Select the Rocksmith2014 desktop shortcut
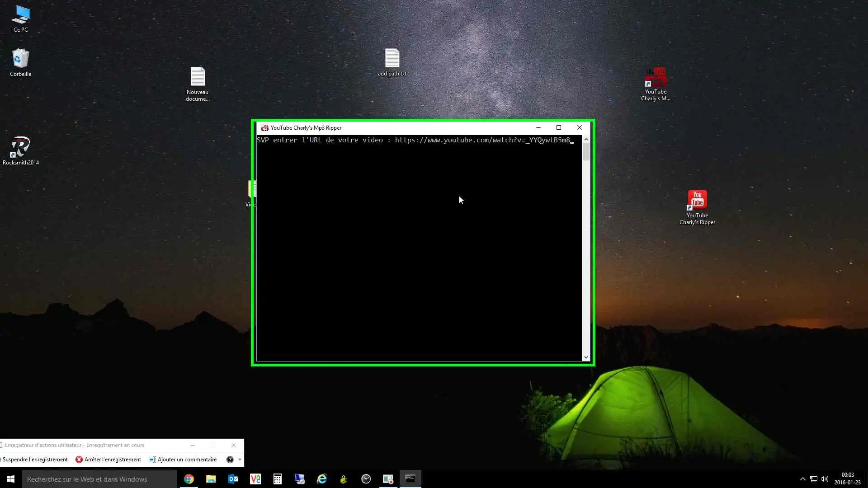The height and width of the screenshot is (488, 868). [x=21, y=151]
